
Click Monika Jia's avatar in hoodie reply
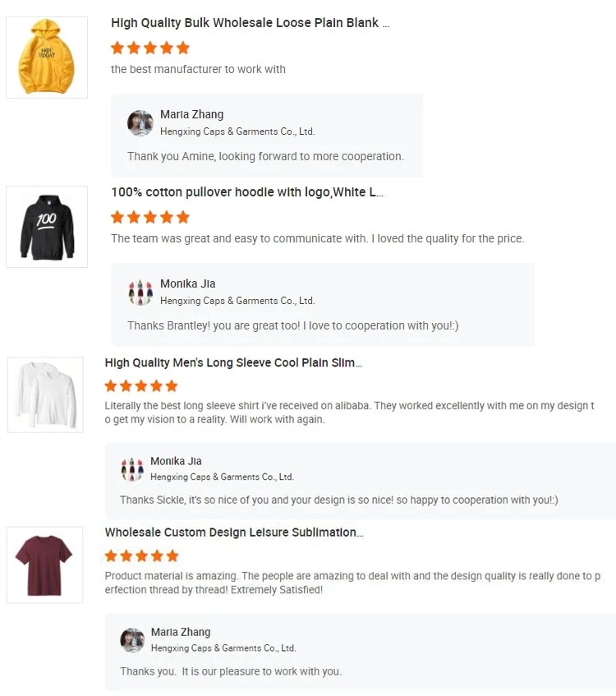[x=140, y=293]
